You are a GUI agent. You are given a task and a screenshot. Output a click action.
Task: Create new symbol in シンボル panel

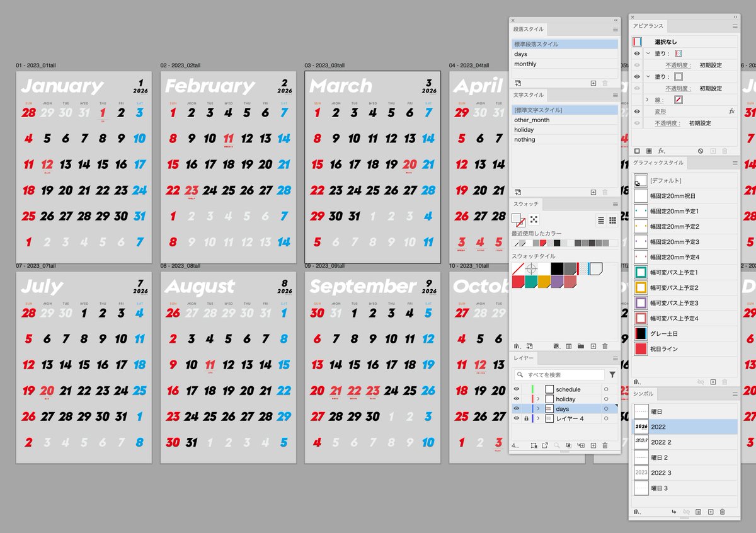tap(711, 512)
